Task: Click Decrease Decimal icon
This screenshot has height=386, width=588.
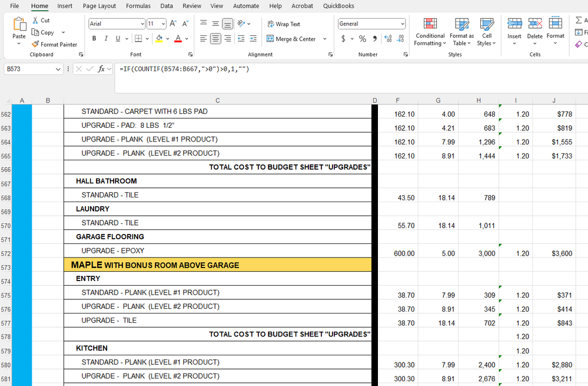Action: click(400, 38)
